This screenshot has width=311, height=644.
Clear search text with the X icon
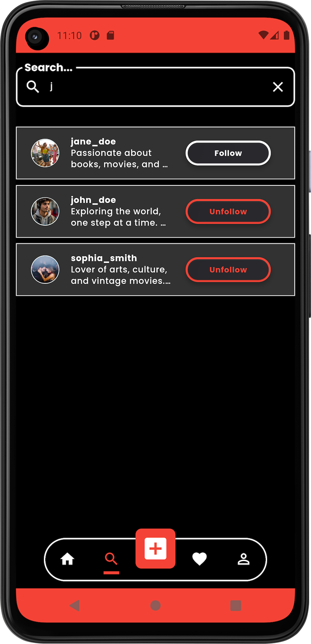click(278, 87)
